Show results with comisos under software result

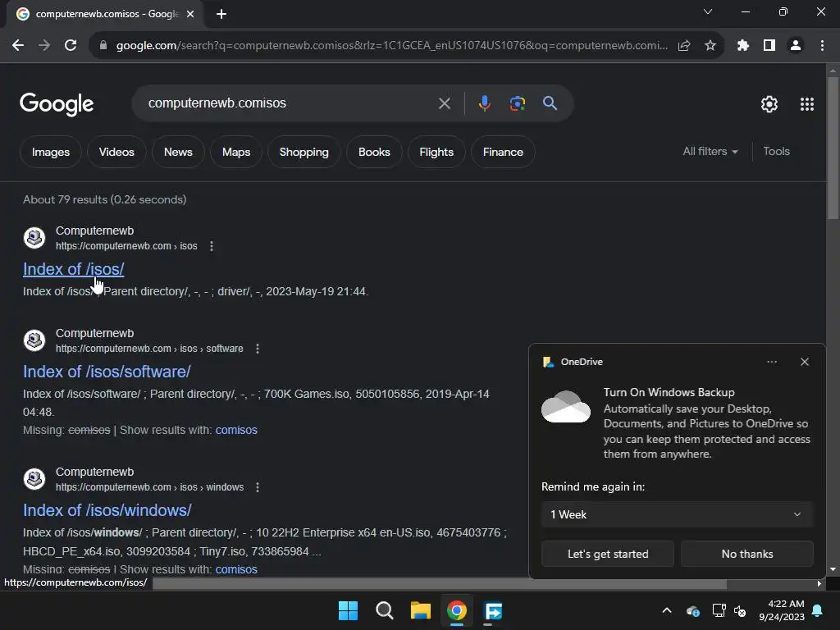(236, 430)
